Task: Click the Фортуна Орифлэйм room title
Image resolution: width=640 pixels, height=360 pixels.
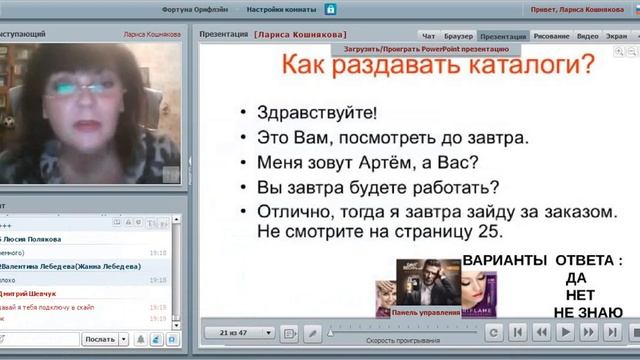Action: click(x=195, y=9)
